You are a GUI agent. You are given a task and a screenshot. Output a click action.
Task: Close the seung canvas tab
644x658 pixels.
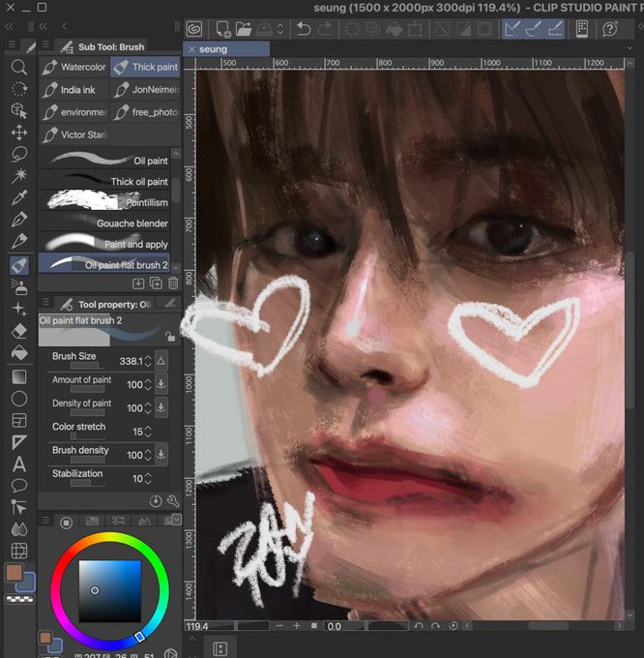pyautogui.click(x=191, y=49)
